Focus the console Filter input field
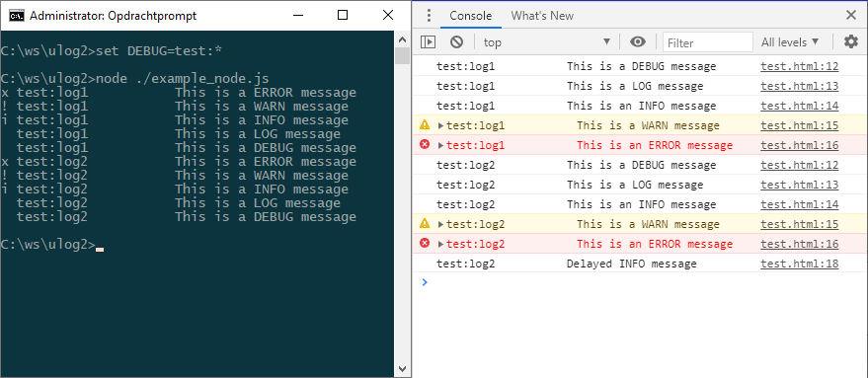The width and height of the screenshot is (868, 378). tap(708, 42)
